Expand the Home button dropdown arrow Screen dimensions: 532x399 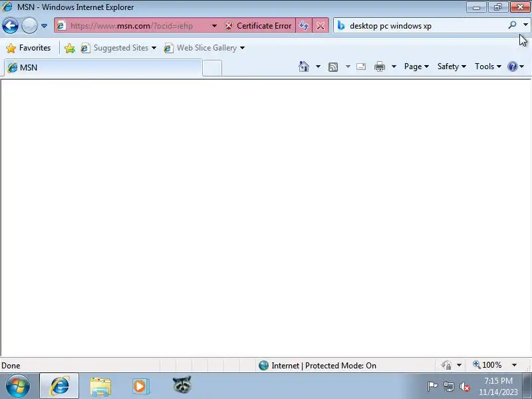coord(318,66)
